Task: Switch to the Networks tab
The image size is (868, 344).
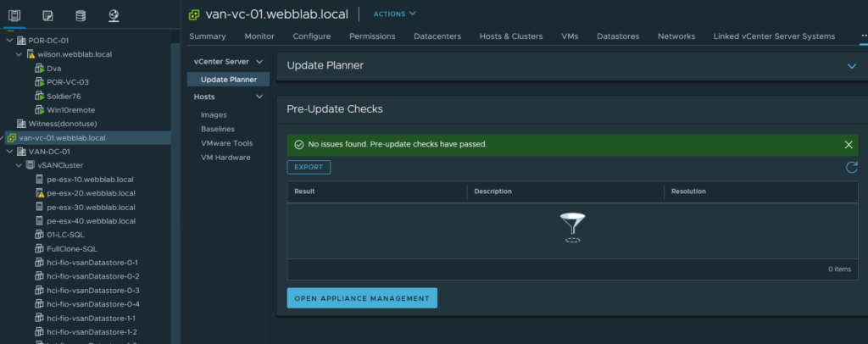Action: tap(676, 36)
